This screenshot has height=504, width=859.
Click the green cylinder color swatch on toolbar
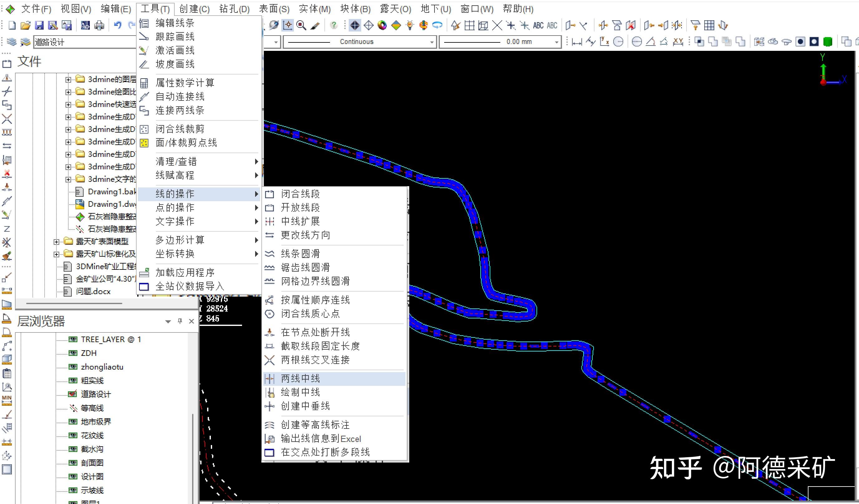click(827, 41)
